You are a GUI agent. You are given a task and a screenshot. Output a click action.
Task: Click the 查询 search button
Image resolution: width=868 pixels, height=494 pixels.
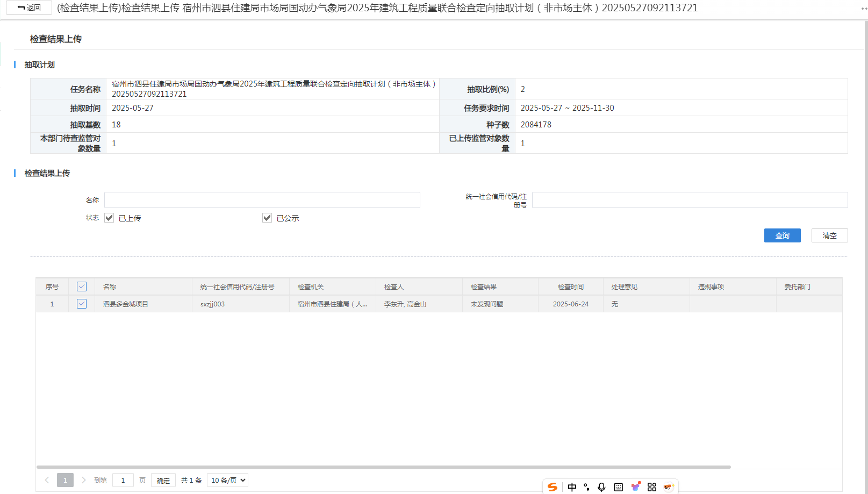coord(783,235)
